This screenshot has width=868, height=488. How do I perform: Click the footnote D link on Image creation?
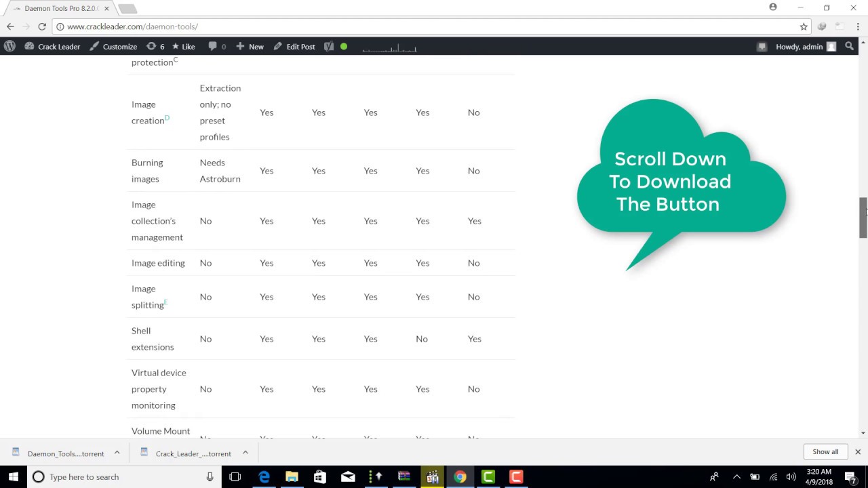tap(167, 118)
